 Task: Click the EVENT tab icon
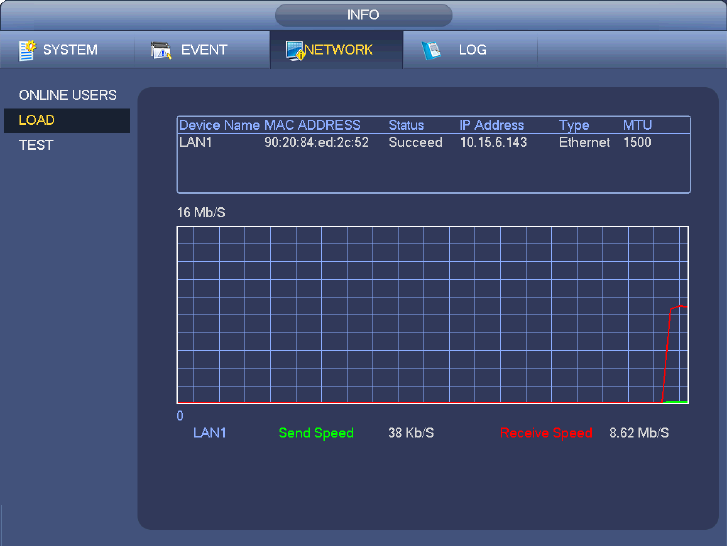(162, 50)
